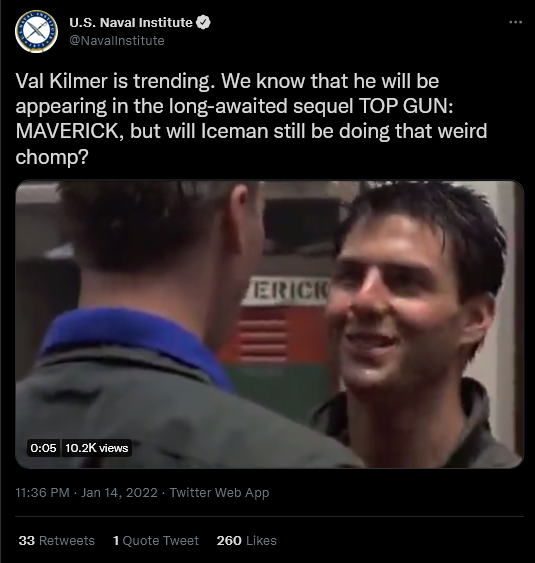Click the locker name sign in video
The width and height of the screenshot is (535, 563).
(x=285, y=291)
